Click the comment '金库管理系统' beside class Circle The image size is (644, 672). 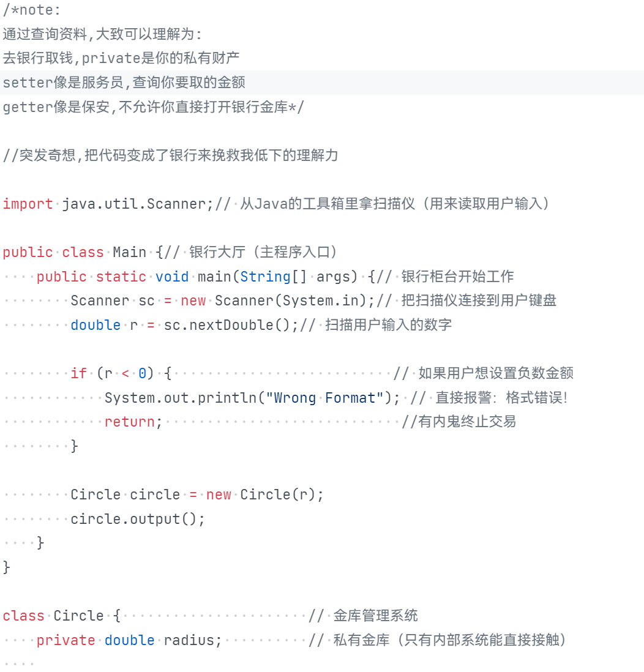375,616
